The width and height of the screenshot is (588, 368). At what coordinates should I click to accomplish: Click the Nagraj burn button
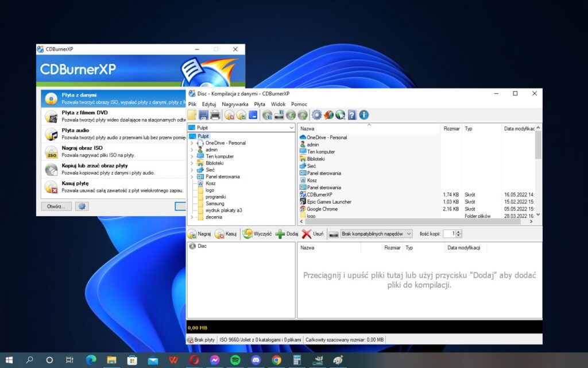click(199, 234)
